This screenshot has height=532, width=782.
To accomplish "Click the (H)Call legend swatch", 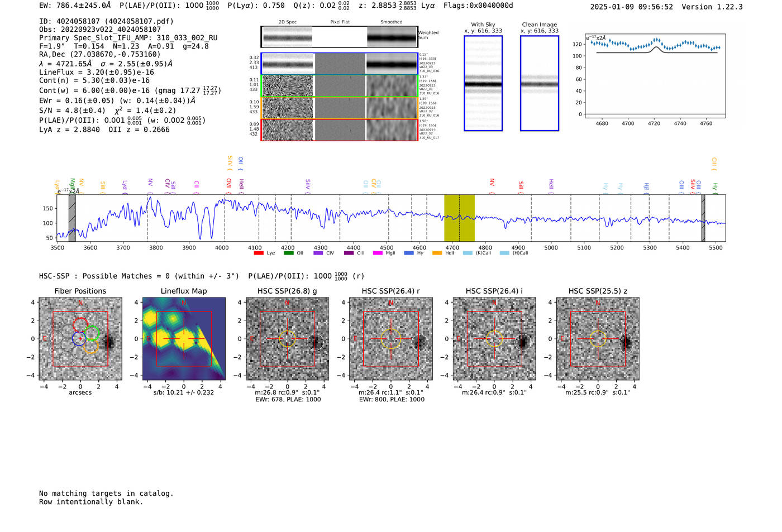I will pyautogui.click(x=504, y=253).
